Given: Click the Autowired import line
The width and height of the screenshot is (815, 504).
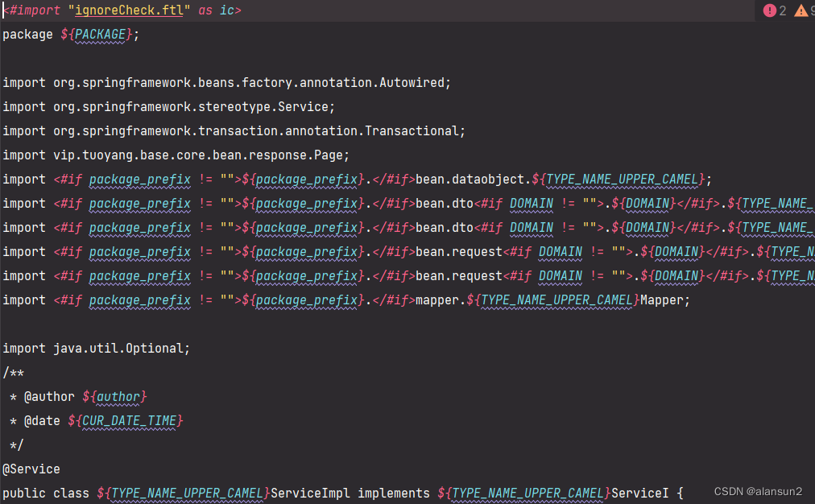Looking at the screenshot, I should (x=226, y=83).
